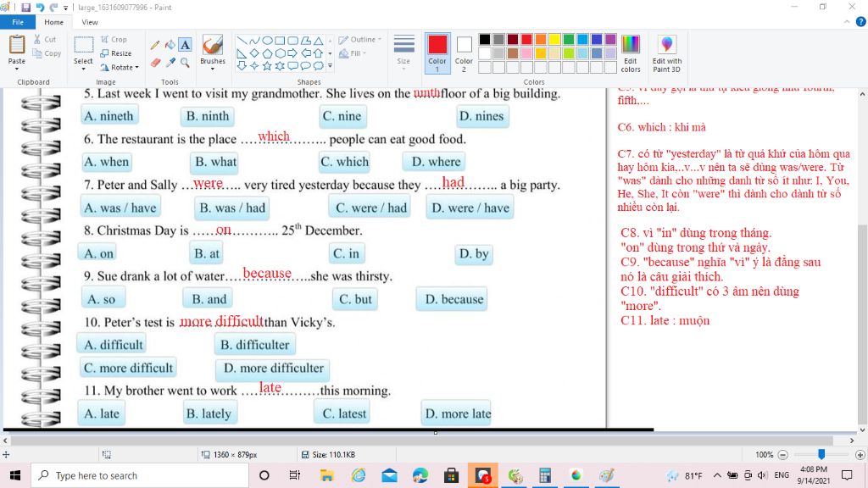Open the notification center icon

pos(847,475)
